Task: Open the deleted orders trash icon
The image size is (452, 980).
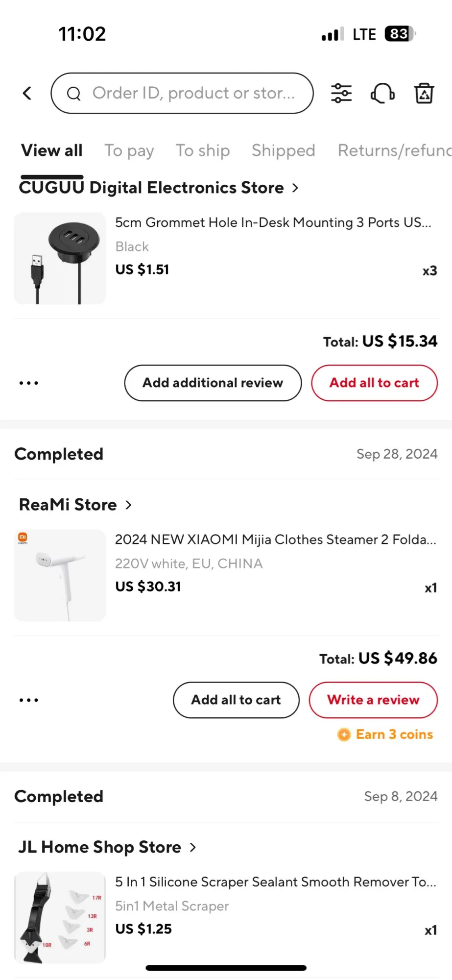Action: pos(424,93)
